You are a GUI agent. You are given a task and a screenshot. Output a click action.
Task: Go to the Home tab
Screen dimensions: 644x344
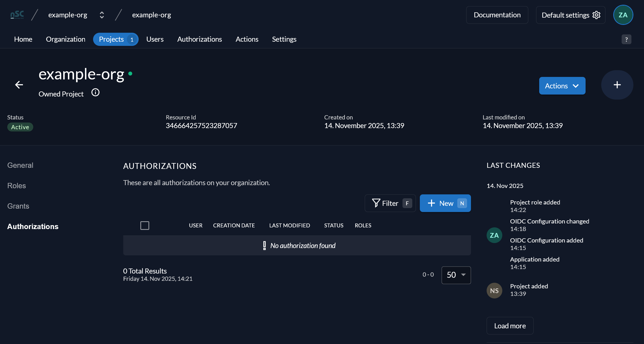click(23, 39)
